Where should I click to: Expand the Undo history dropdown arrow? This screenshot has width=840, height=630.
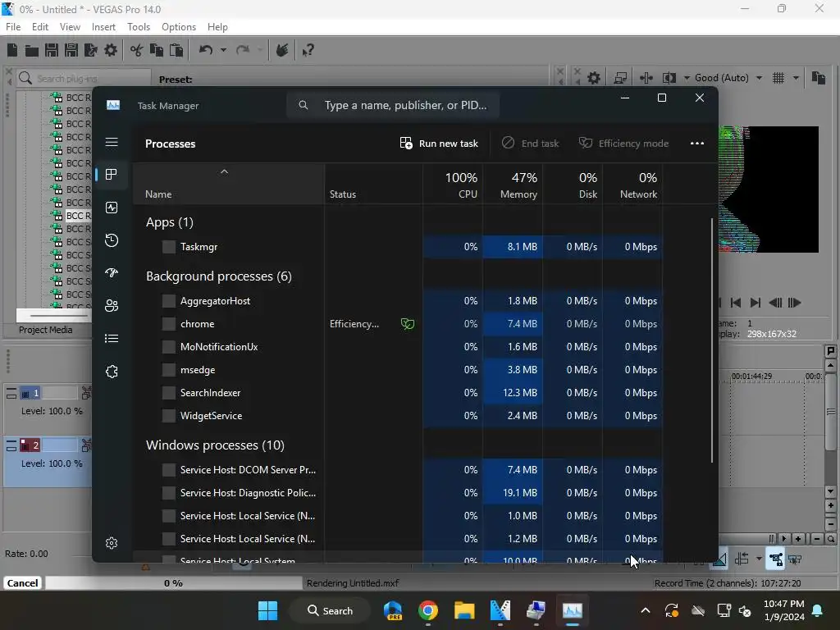[223, 50]
